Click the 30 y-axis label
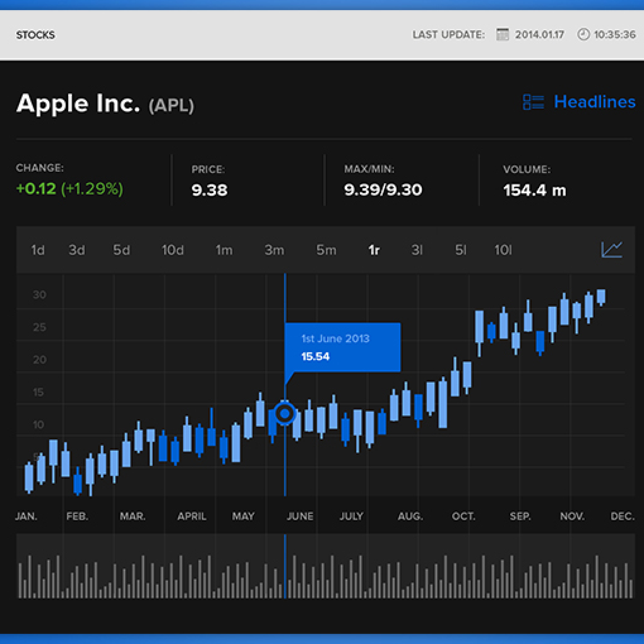This screenshot has height=644, width=644. point(40,295)
